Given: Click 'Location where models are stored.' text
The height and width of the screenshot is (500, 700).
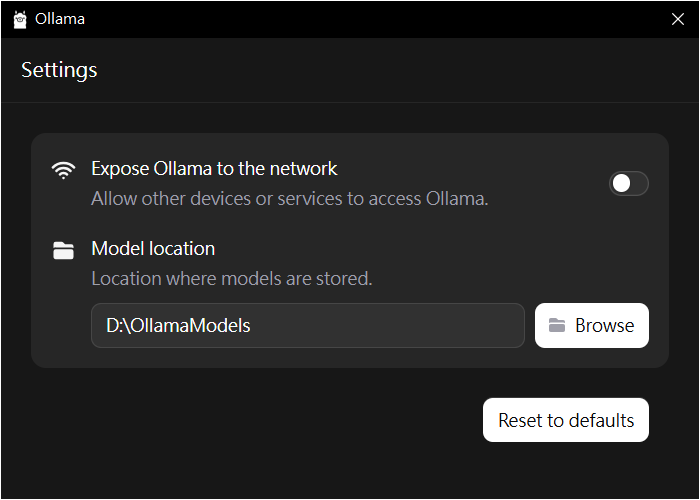Looking at the screenshot, I should tap(232, 279).
